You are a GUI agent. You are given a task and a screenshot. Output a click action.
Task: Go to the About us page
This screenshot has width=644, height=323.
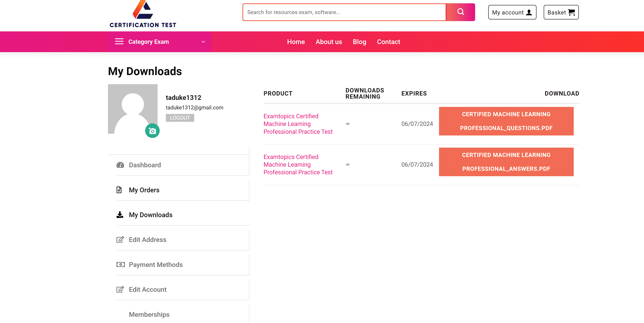328,42
